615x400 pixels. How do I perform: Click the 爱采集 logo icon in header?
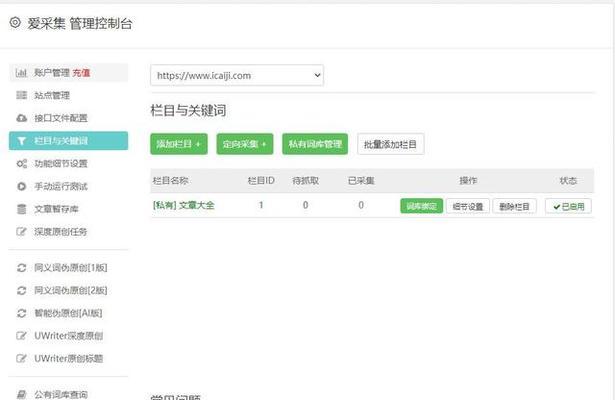(15, 23)
